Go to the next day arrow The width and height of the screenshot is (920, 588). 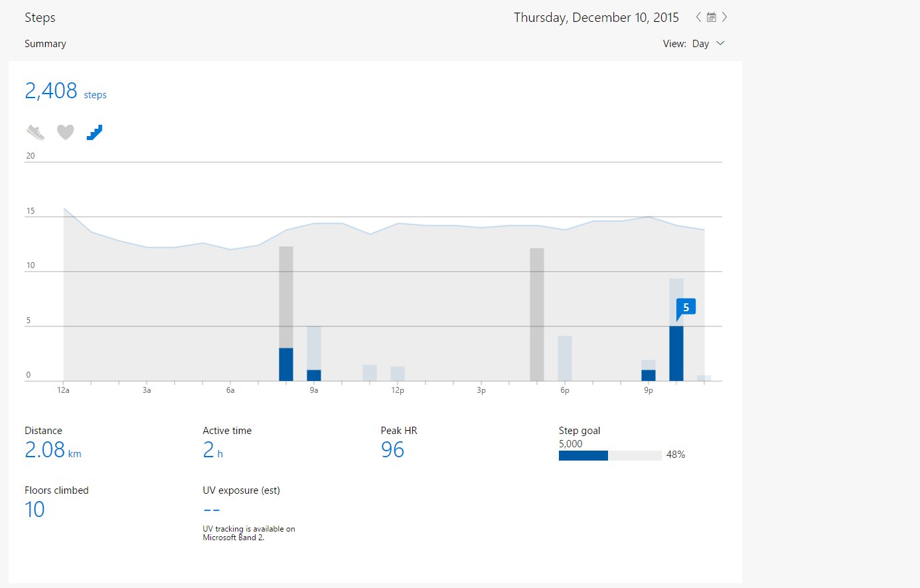[x=724, y=17]
